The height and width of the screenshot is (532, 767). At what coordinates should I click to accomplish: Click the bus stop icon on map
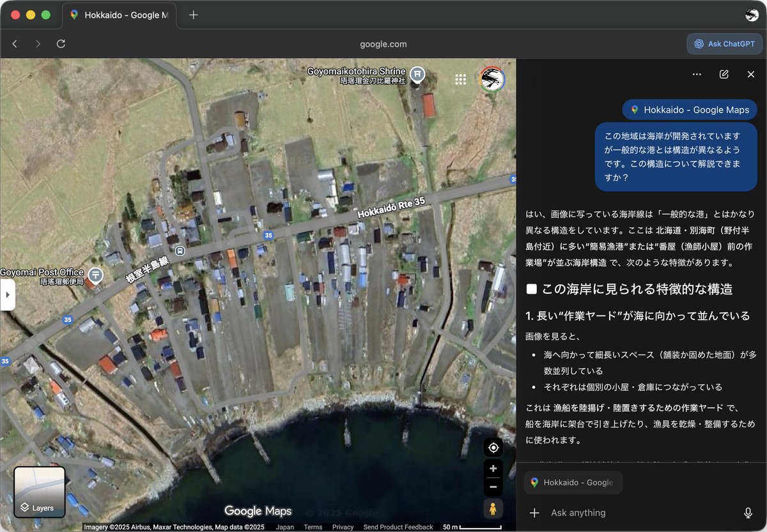(x=180, y=250)
